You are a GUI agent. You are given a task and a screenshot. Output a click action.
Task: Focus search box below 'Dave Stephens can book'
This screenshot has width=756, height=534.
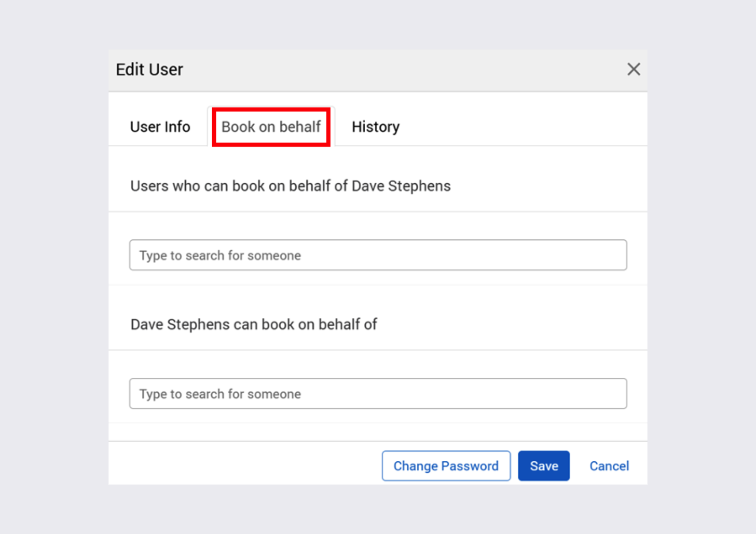pyautogui.click(x=378, y=393)
